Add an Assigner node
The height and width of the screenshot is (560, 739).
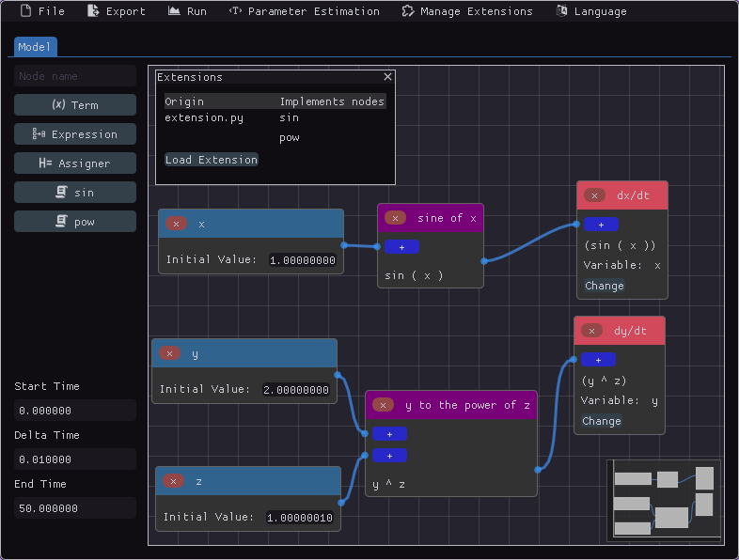point(75,163)
